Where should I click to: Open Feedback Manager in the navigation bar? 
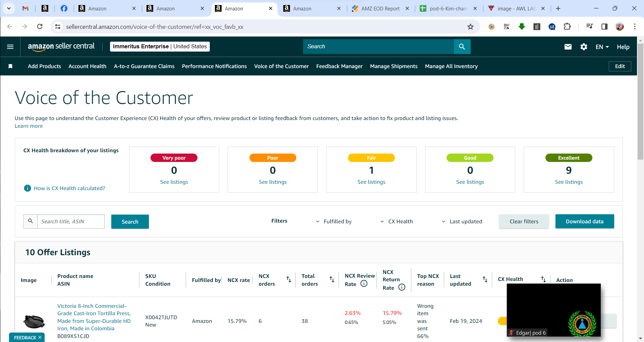(x=339, y=66)
